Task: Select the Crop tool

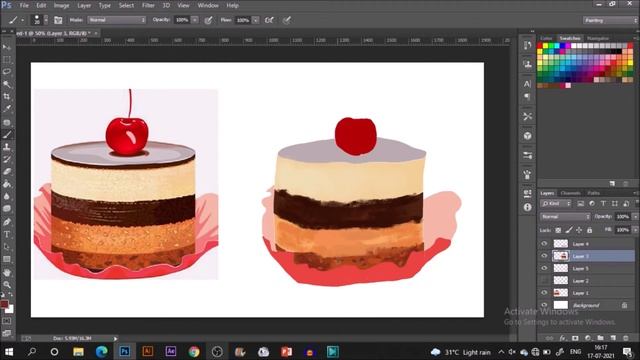Action: coord(7,97)
